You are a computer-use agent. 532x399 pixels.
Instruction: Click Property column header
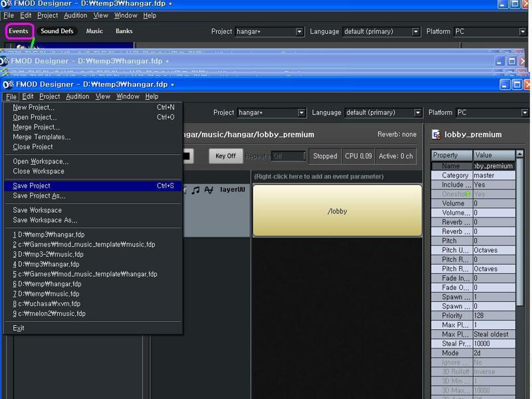452,155
